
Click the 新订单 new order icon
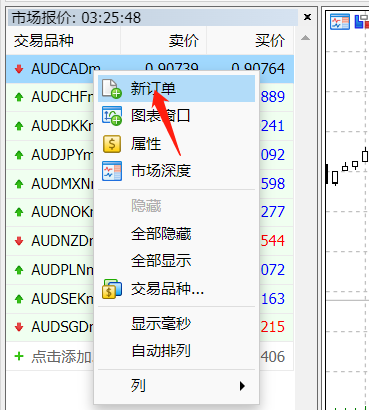(112, 89)
